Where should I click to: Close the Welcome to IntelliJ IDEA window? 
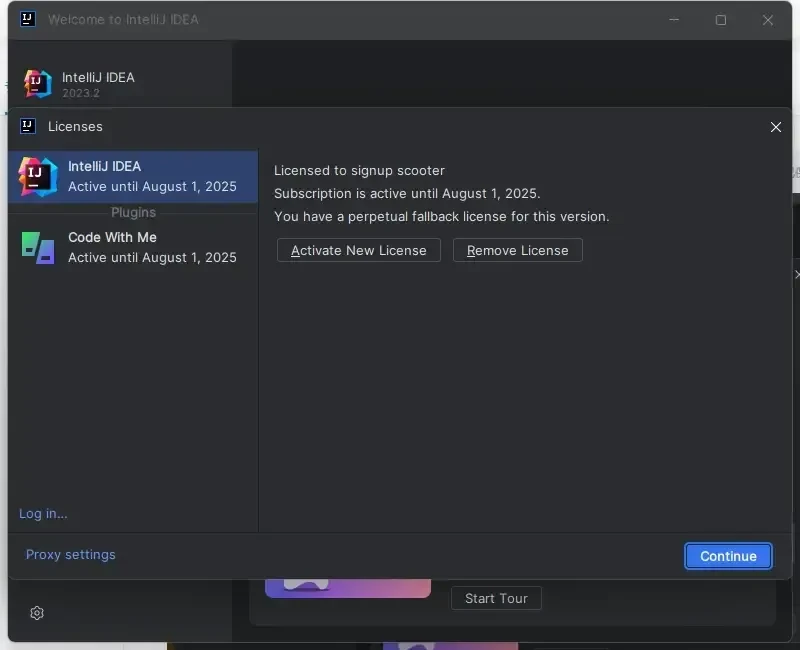[x=768, y=20]
